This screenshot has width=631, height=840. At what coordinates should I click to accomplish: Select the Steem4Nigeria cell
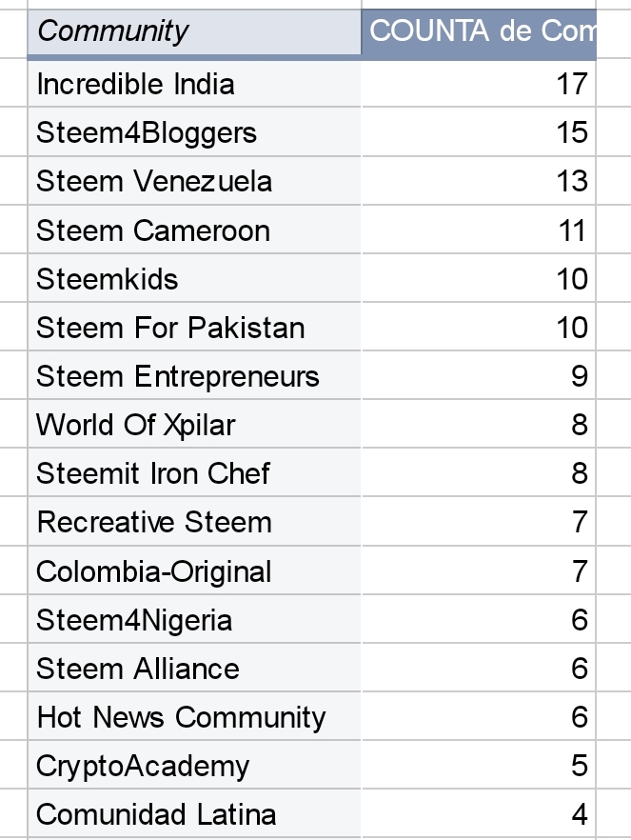(x=194, y=619)
